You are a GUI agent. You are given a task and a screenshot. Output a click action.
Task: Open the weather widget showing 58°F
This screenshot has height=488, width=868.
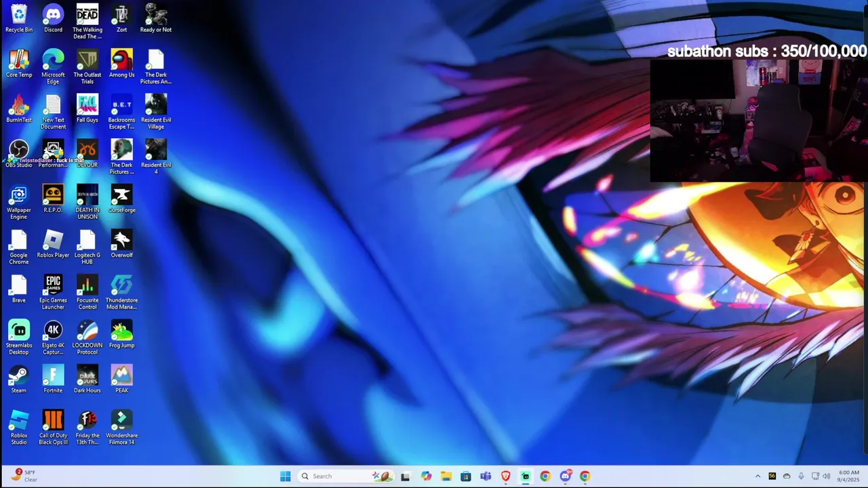click(x=24, y=476)
